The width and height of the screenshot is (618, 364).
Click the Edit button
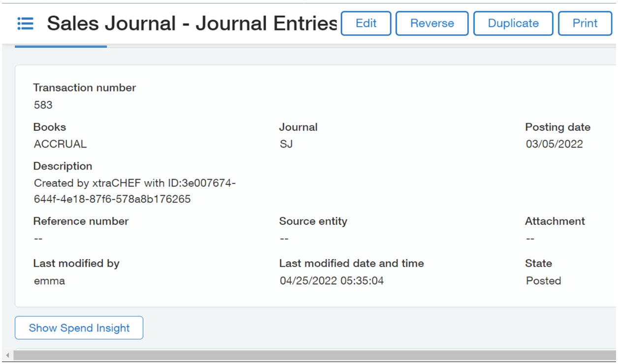click(366, 23)
